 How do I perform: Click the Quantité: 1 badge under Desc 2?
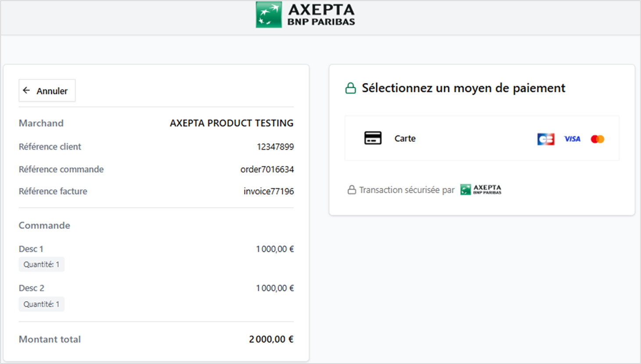coord(41,304)
